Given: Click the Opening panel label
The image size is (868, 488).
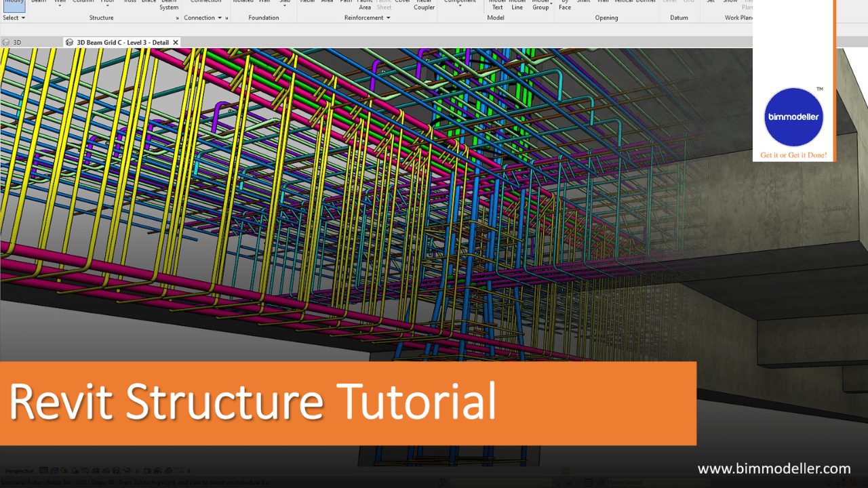Looking at the screenshot, I should (x=606, y=18).
